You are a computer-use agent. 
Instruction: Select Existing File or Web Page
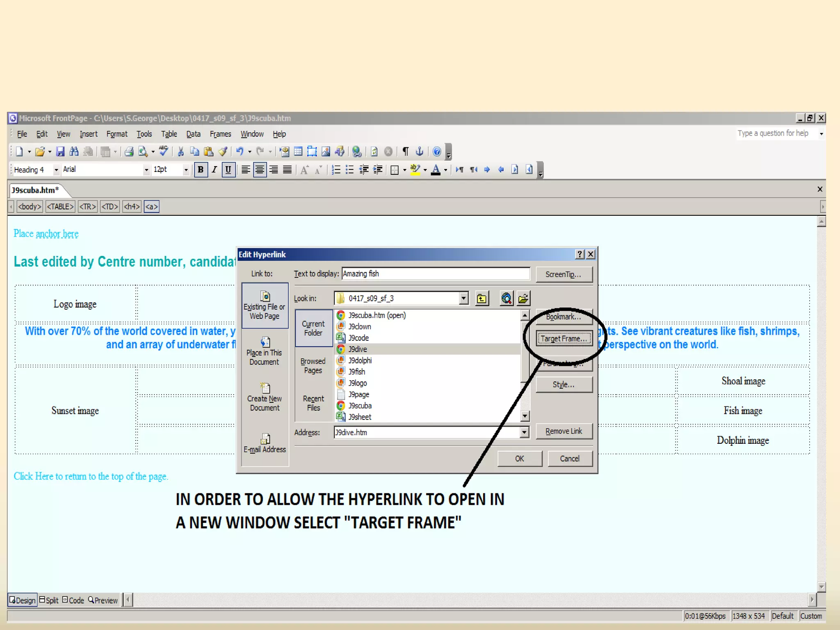coord(265,306)
